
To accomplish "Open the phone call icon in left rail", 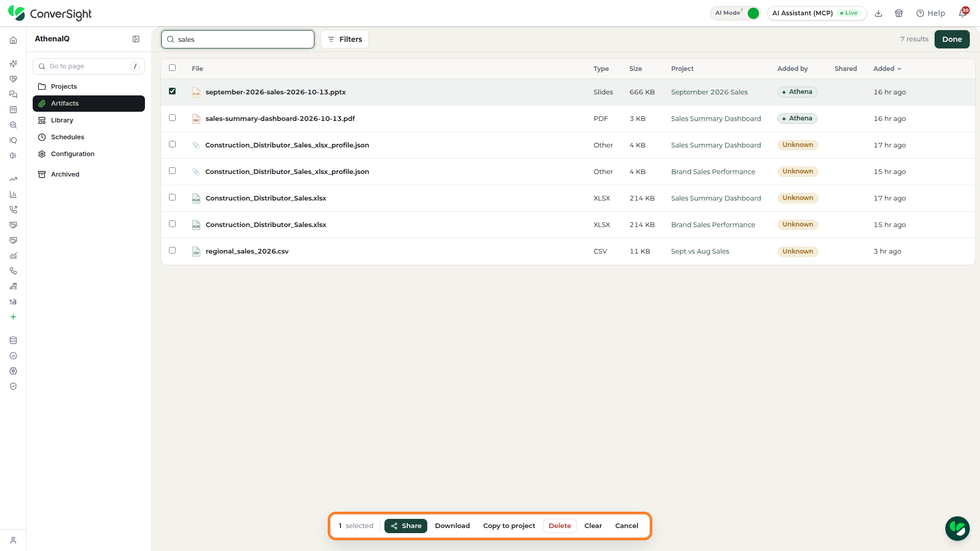I will (x=13, y=210).
